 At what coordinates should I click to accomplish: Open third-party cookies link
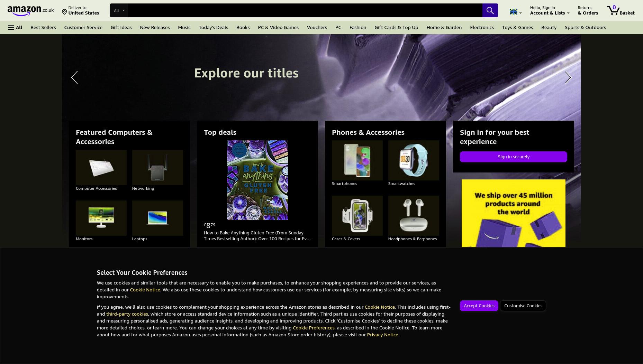127,314
